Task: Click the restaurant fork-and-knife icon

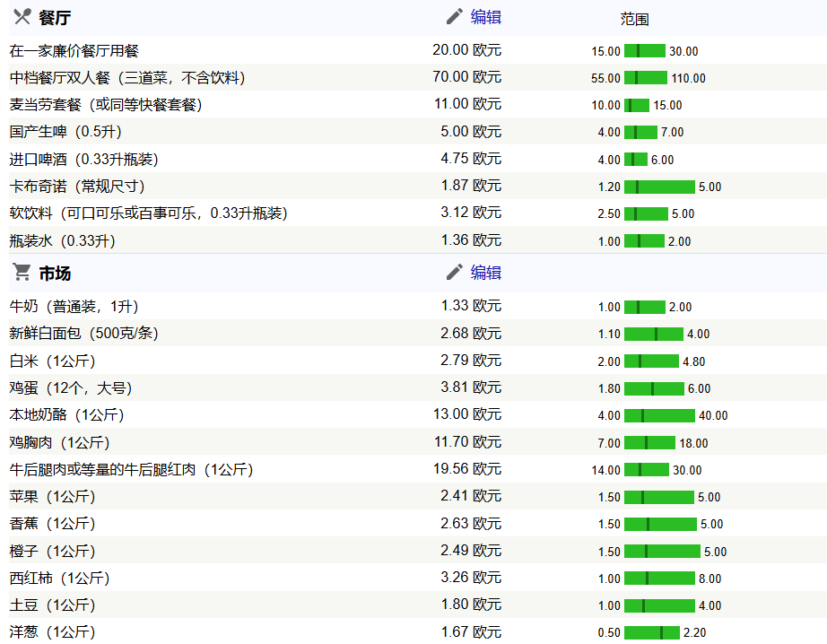Action: pyautogui.click(x=22, y=17)
